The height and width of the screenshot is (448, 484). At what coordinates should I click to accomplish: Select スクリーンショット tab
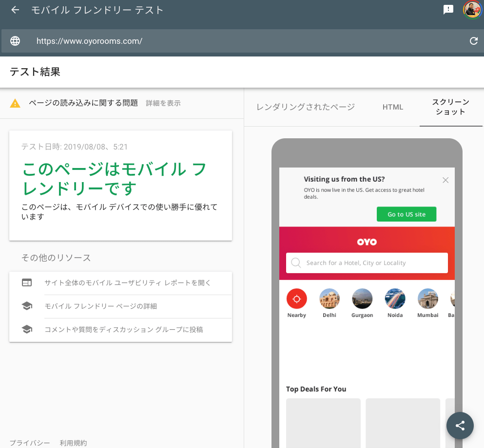(451, 107)
